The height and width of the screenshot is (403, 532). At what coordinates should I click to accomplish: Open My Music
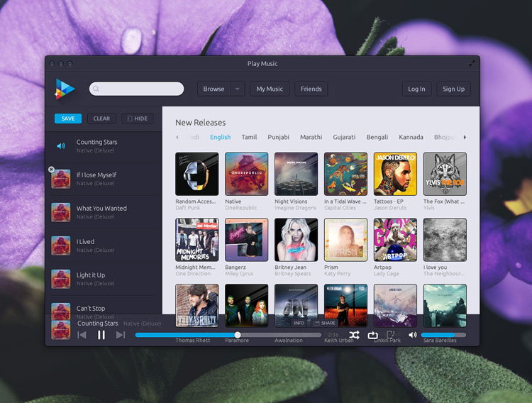tap(270, 89)
